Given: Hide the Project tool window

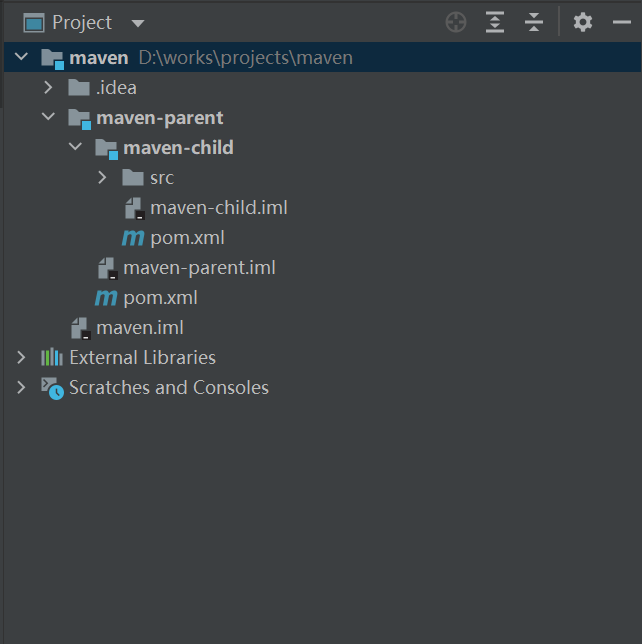Looking at the screenshot, I should pos(621,22).
